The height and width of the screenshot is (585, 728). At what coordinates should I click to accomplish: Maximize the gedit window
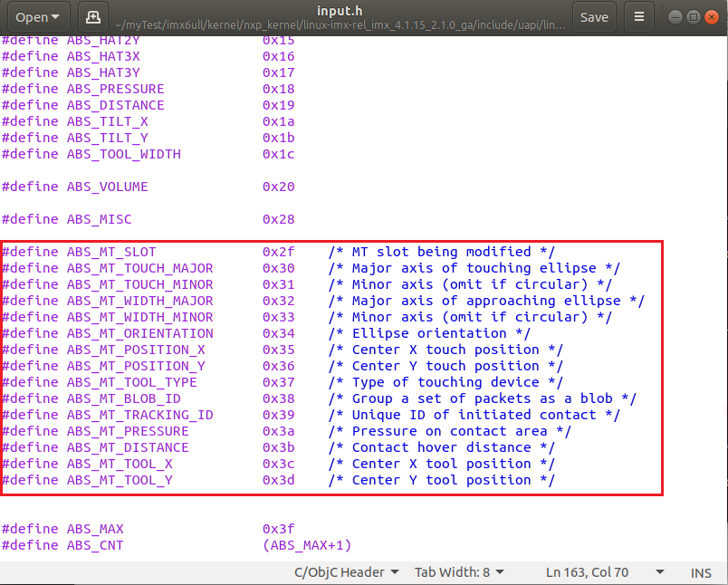694,17
